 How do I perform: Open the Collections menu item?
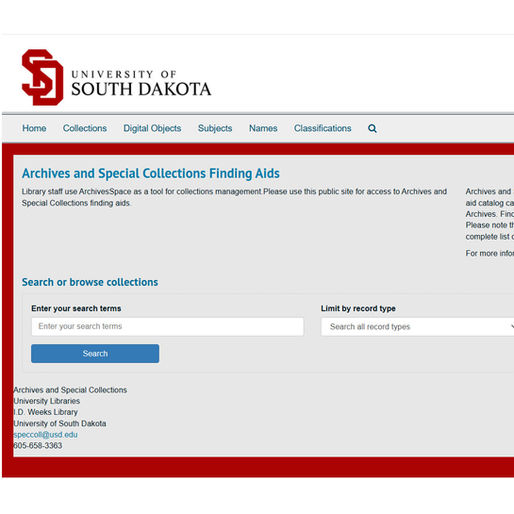point(85,128)
